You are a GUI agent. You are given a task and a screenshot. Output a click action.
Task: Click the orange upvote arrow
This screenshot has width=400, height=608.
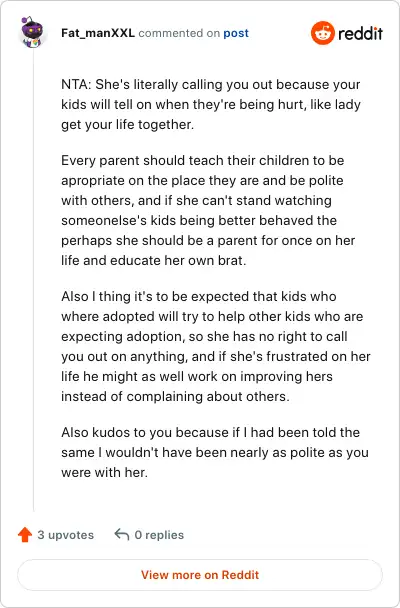point(25,535)
